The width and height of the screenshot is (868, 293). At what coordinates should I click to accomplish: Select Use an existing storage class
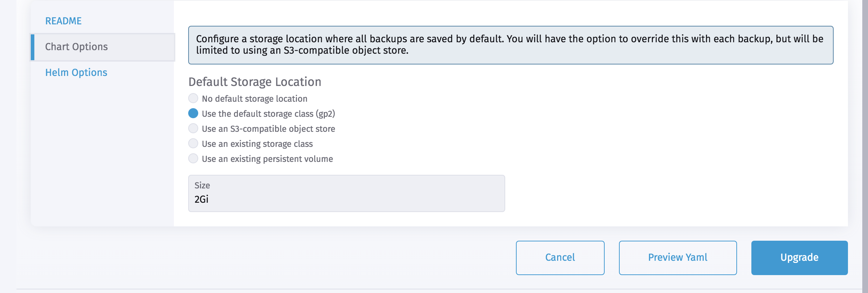point(193,143)
